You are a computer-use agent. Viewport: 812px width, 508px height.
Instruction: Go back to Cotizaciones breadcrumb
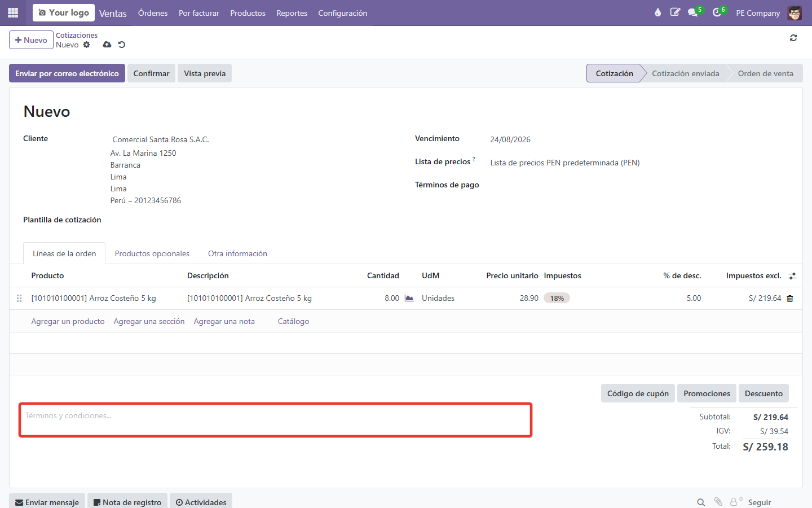click(x=77, y=35)
